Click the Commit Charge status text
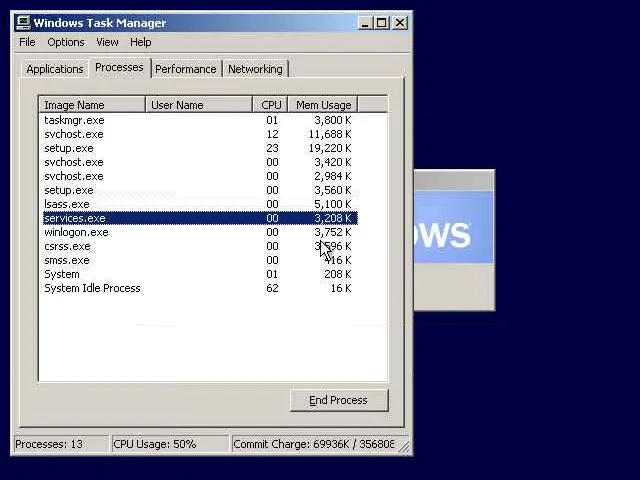640x480 pixels. coord(313,444)
